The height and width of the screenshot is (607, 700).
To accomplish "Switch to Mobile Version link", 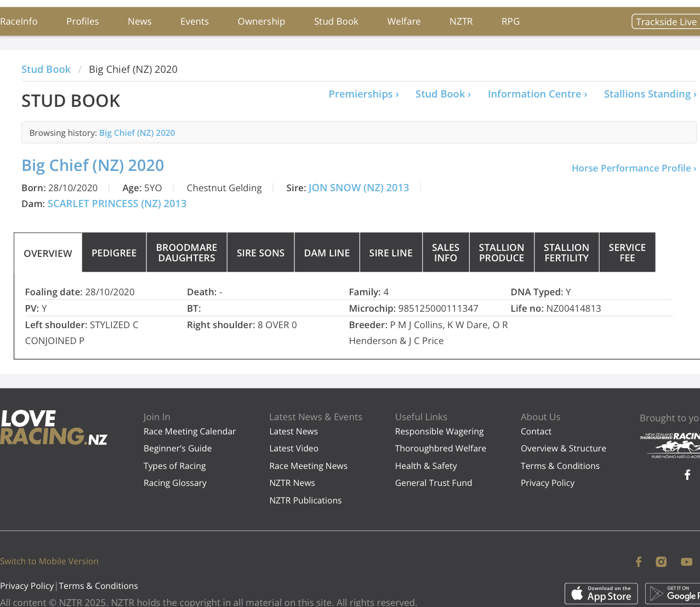I will (49, 562).
